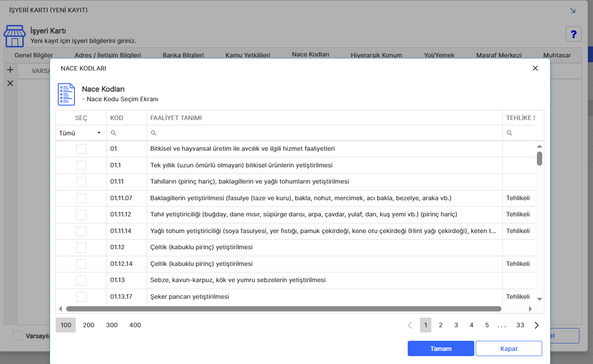The width and height of the screenshot is (593, 364).
Task: Click the horizontal scrollbar thumb of the grid
Action: [x=284, y=309]
